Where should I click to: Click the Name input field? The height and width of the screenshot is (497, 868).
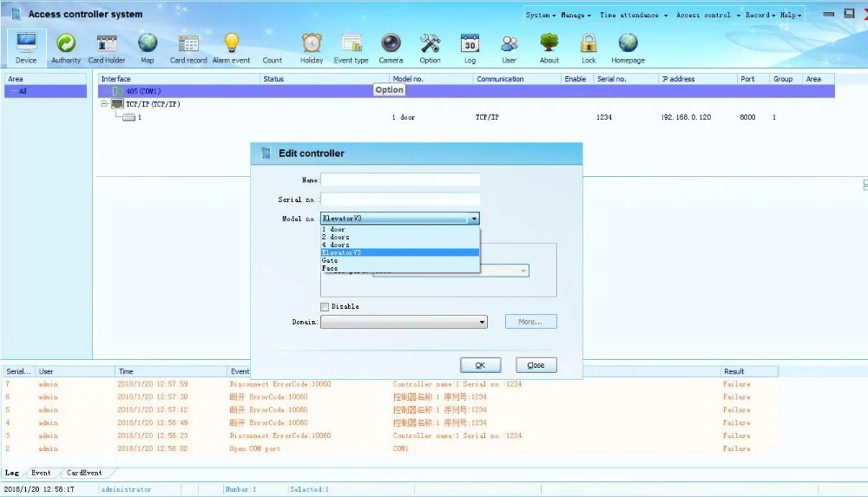[399, 180]
